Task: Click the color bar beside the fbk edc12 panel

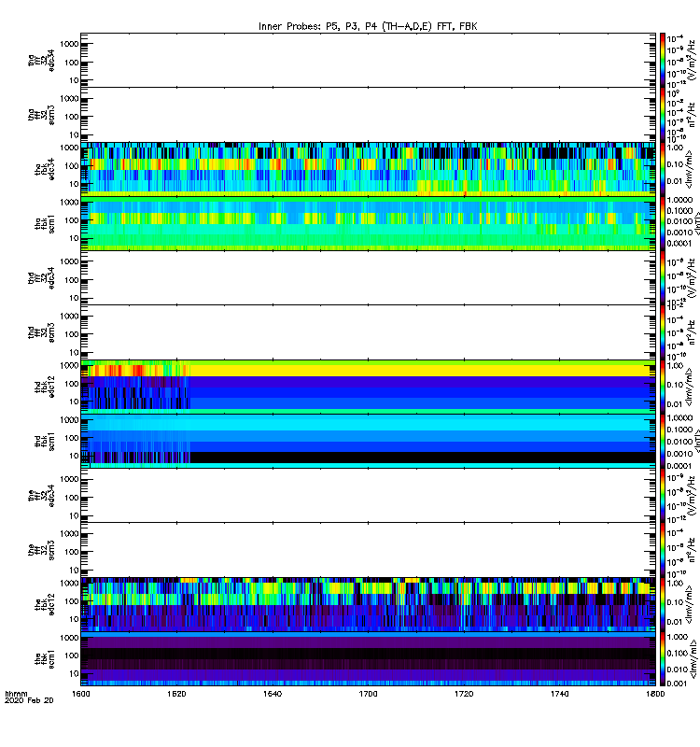Action: tap(663, 604)
